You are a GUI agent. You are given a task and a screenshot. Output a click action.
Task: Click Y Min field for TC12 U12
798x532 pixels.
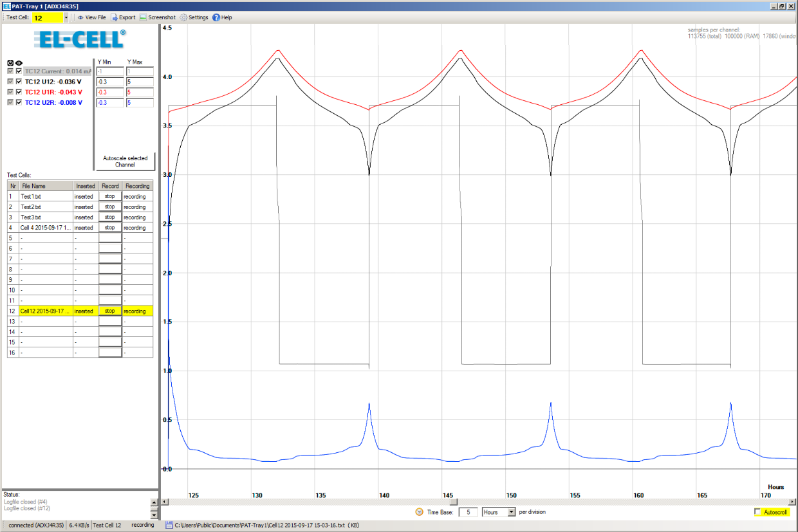click(109, 82)
